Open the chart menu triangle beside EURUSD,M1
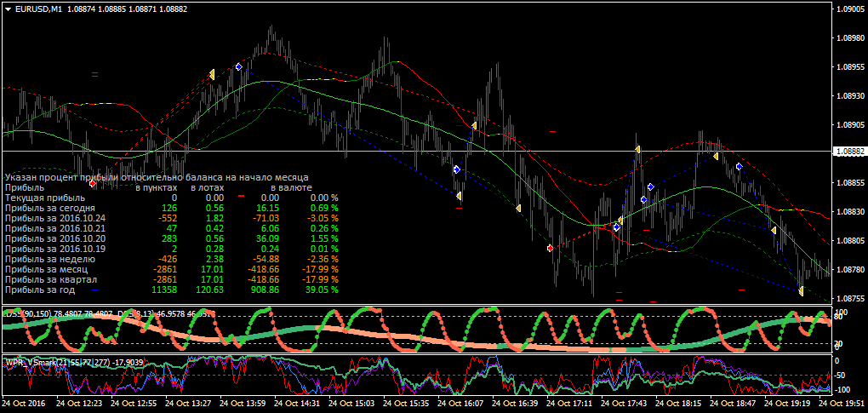The image size is (868, 413). (8, 9)
